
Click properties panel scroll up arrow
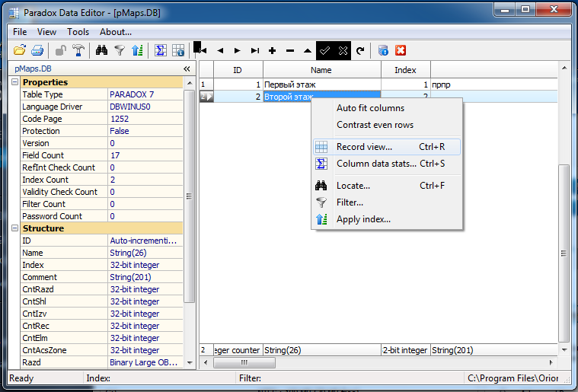pos(190,83)
